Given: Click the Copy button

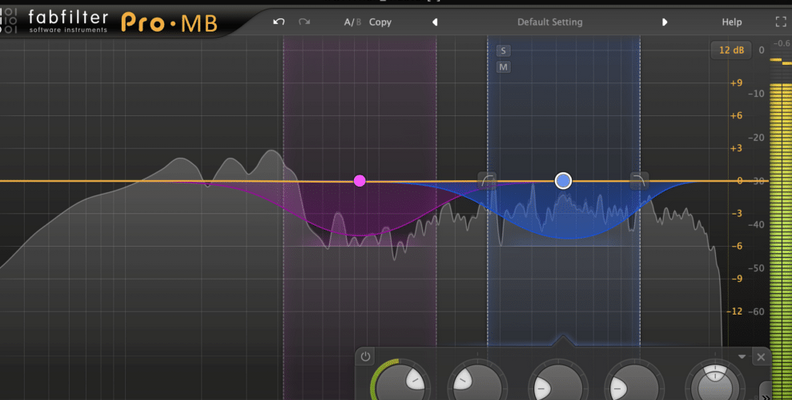Looking at the screenshot, I should [380, 22].
